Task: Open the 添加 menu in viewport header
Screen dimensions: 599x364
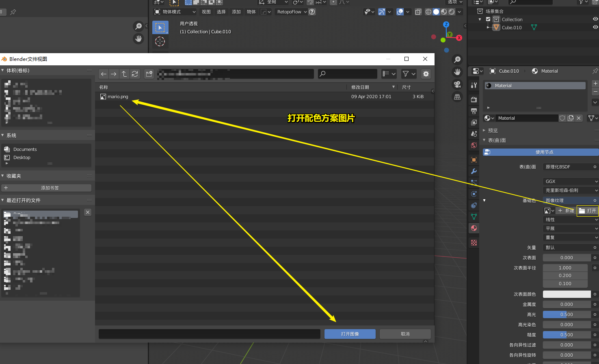Action: [236, 12]
